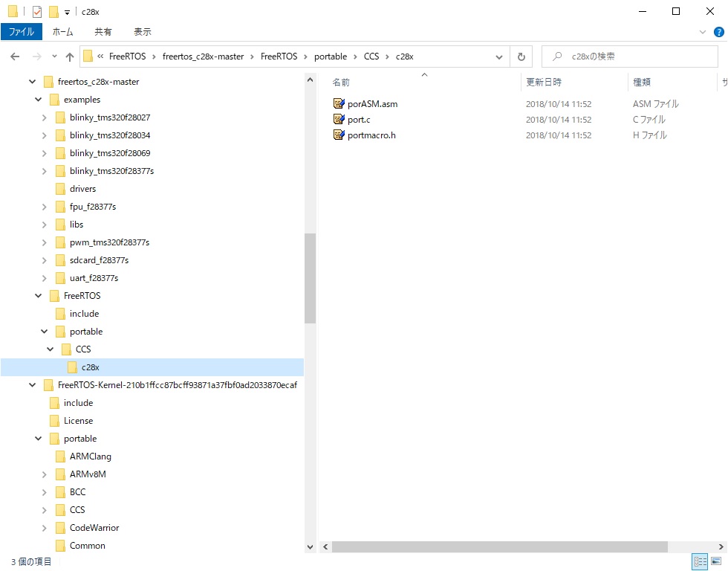
Task: Select the BCC folder icon
Action: coord(60,492)
